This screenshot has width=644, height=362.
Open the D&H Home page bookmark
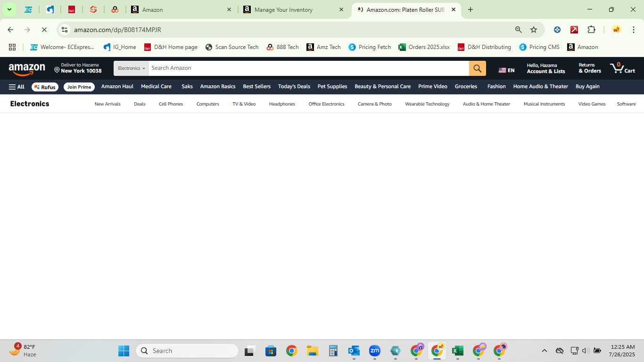(171, 47)
